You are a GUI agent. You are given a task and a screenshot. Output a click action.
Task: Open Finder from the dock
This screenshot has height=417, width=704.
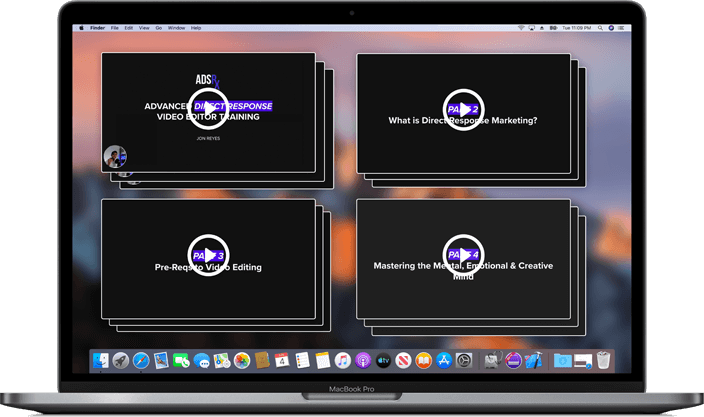pyautogui.click(x=101, y=360)
